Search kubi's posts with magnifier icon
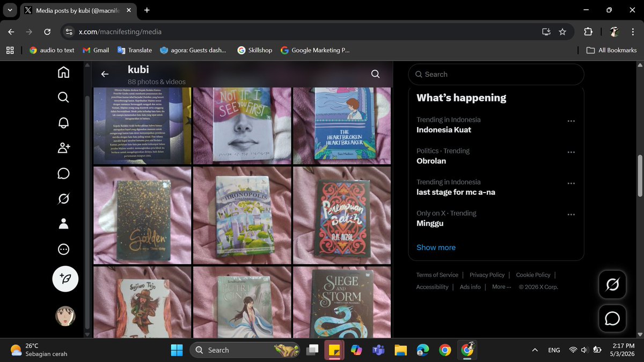Viewport: 644px width, 362px height. pos(376,75)
